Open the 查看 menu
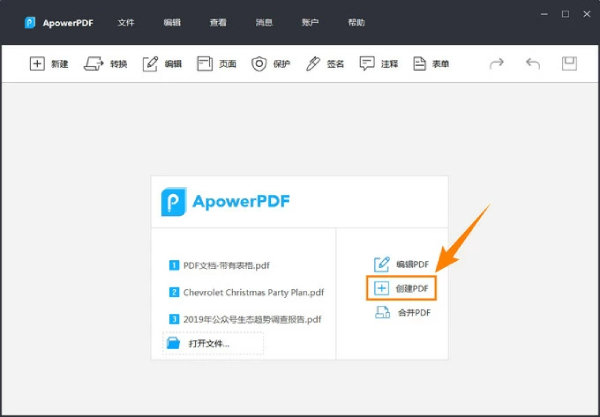Image resolution: width=600 pixels, height=417 pixels. [x=218, y=23]
